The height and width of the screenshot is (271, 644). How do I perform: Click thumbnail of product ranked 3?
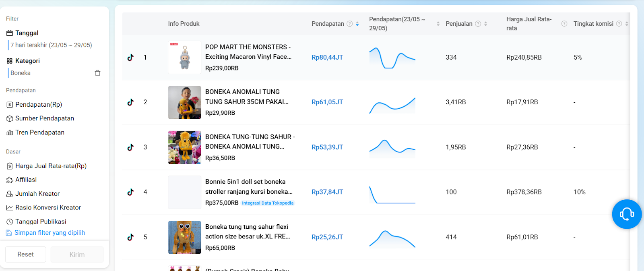[185, 147]
